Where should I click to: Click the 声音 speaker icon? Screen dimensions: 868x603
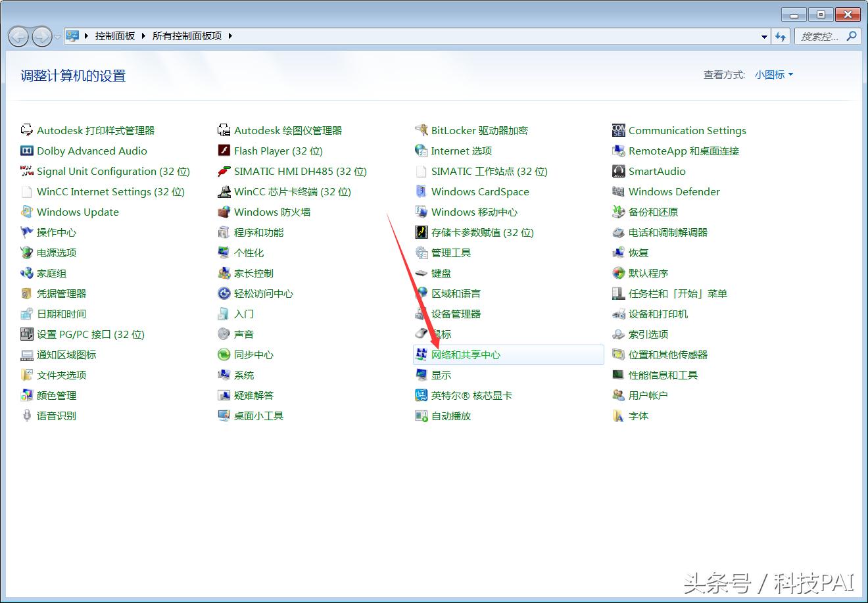[x=224, y=334]
